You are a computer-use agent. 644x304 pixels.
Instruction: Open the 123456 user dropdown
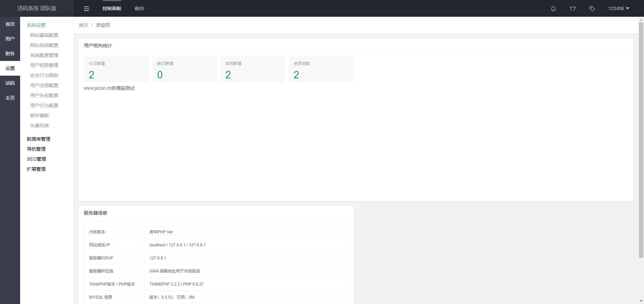(x=619, y=8)
